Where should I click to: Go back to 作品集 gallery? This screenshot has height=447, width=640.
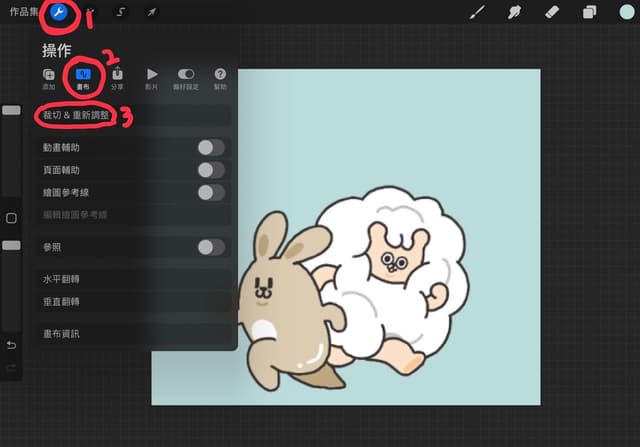tap(22, 12)
